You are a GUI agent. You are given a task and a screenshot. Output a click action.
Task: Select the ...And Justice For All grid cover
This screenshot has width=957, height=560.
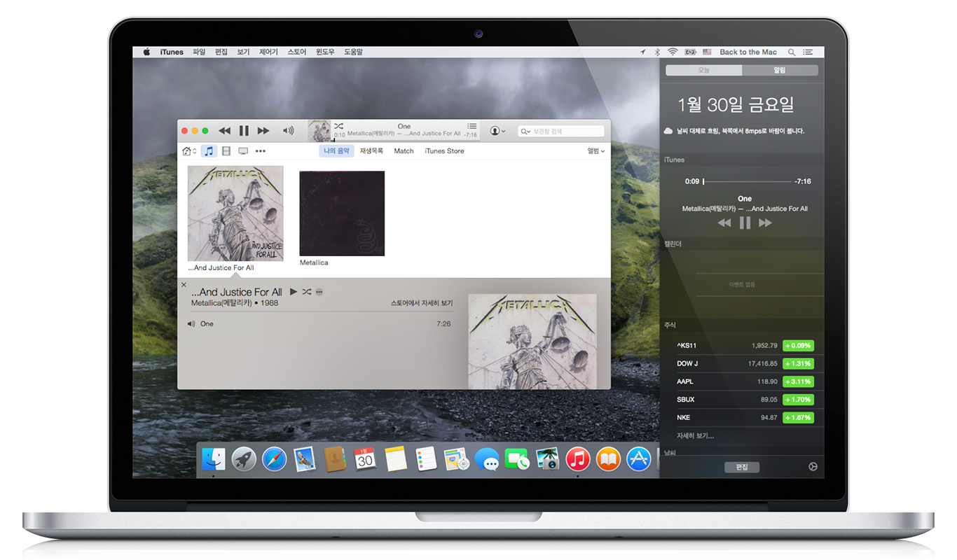pos(235,213)
